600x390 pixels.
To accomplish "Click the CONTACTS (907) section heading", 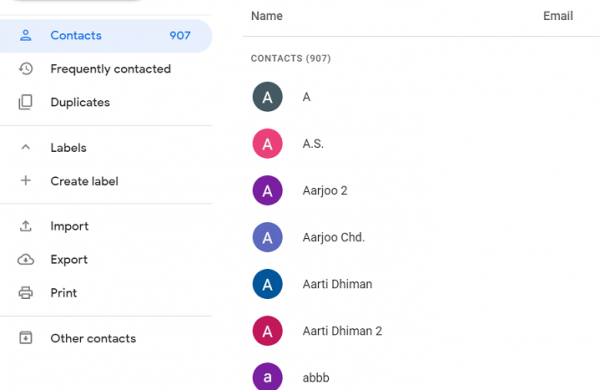I will point(291,59).
